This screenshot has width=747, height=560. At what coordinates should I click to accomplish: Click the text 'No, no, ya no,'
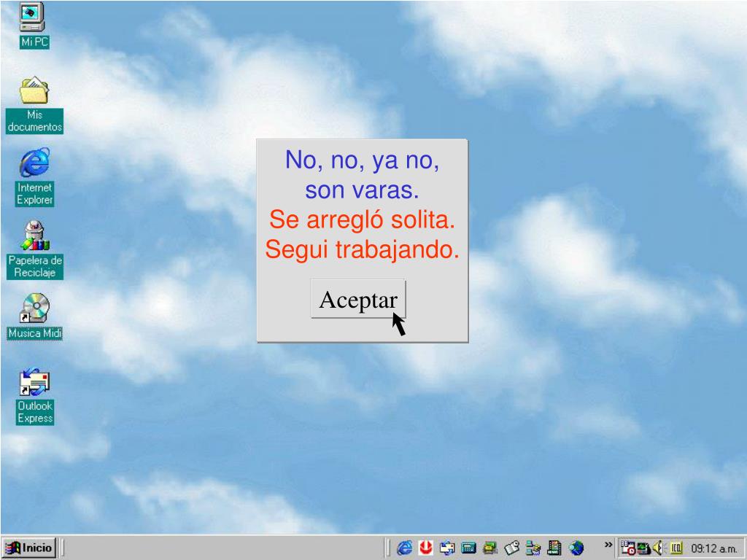tap(362, 160)
